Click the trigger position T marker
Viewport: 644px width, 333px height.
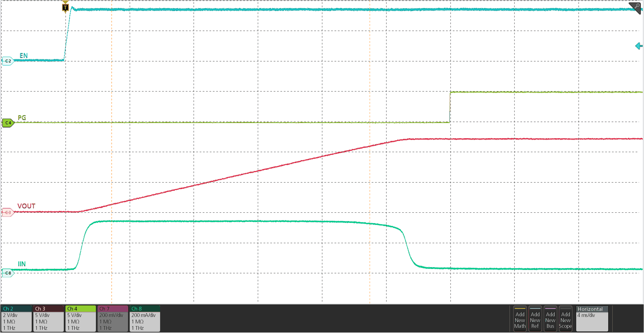[65, 8]
